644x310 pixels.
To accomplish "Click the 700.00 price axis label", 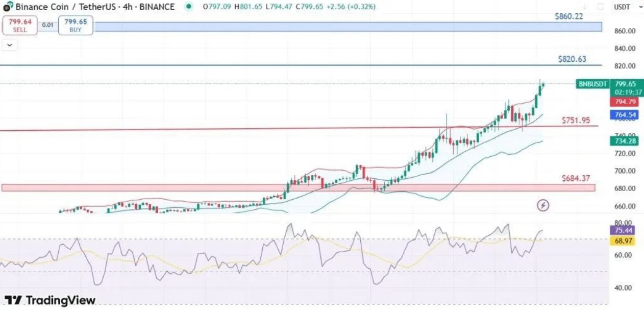I will tap(625, 171).
